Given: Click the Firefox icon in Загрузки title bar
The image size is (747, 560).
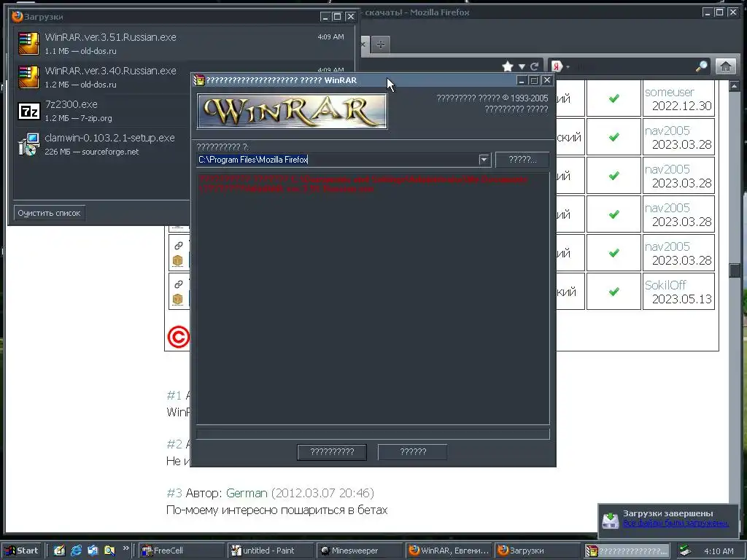Looking at the screenshot, I should (x=18, y=16).
